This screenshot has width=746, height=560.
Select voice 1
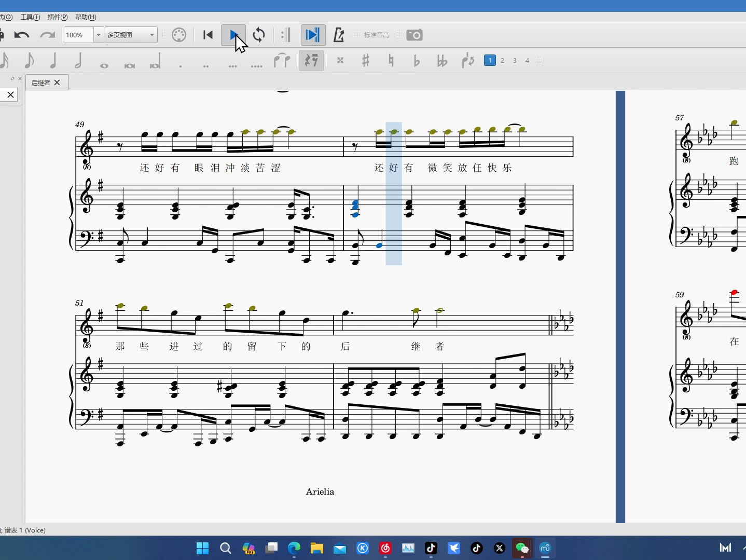pyautogui.click(x=490, y=61)
